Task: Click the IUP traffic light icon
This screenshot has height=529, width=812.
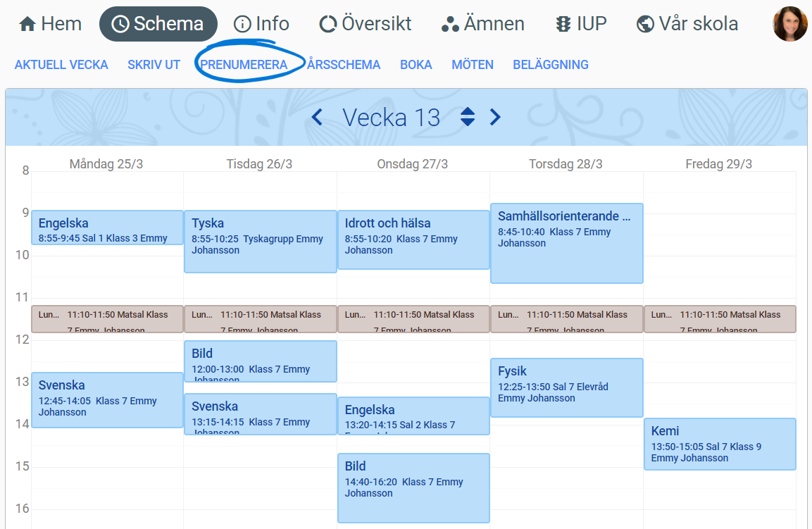Action: click(x=563, y=25)
